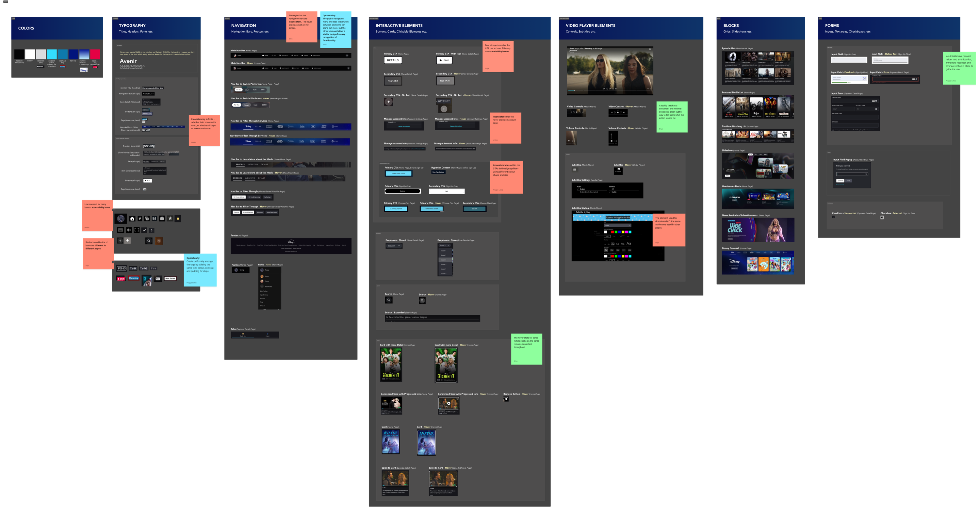Click the SELECT Secondary CTA button

474,209
